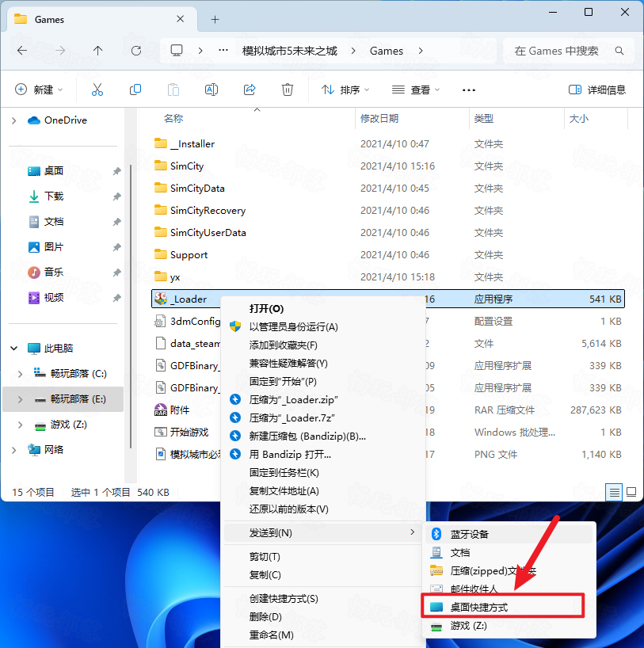Click the Bluetooth device icon in submenu

tap(436, 534)
